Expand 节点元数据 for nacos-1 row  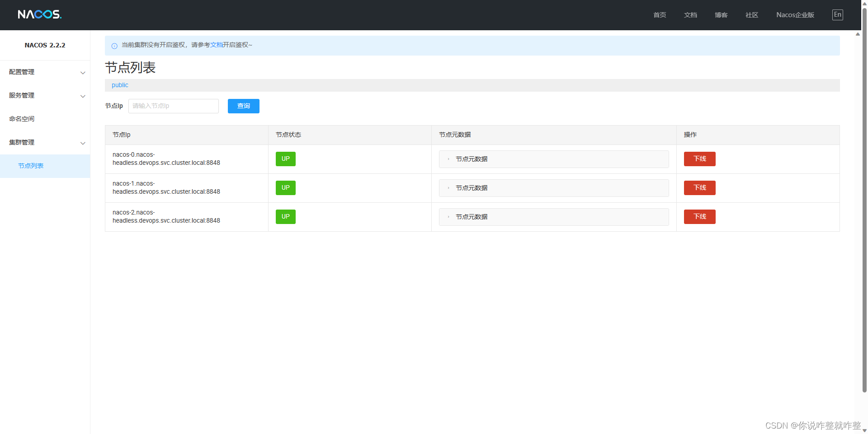(554, 188)
